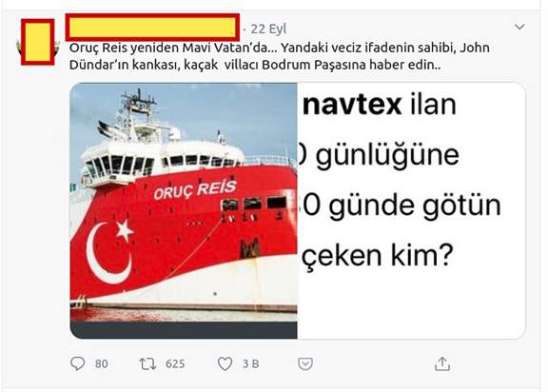Open the 22 Eyl timestamp link
The height and width of the screenshot is (392, 548).
pyautogui.click(x=268, y=29)
